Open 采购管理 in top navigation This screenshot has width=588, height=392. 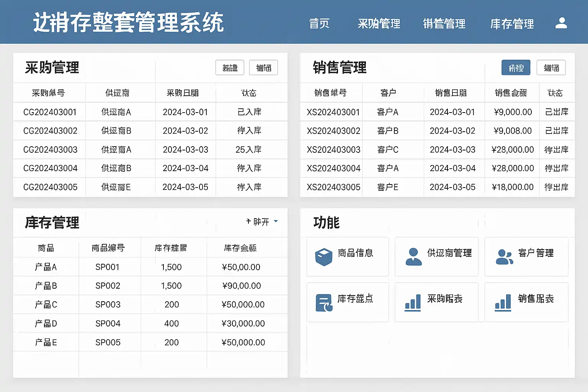click(379, 24)
